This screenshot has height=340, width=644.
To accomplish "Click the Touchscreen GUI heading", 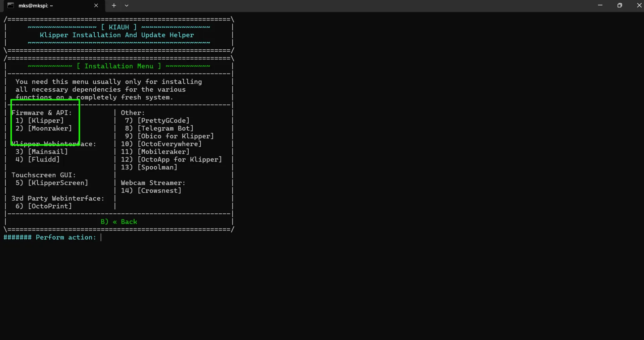I will click(x=44, y=175).
